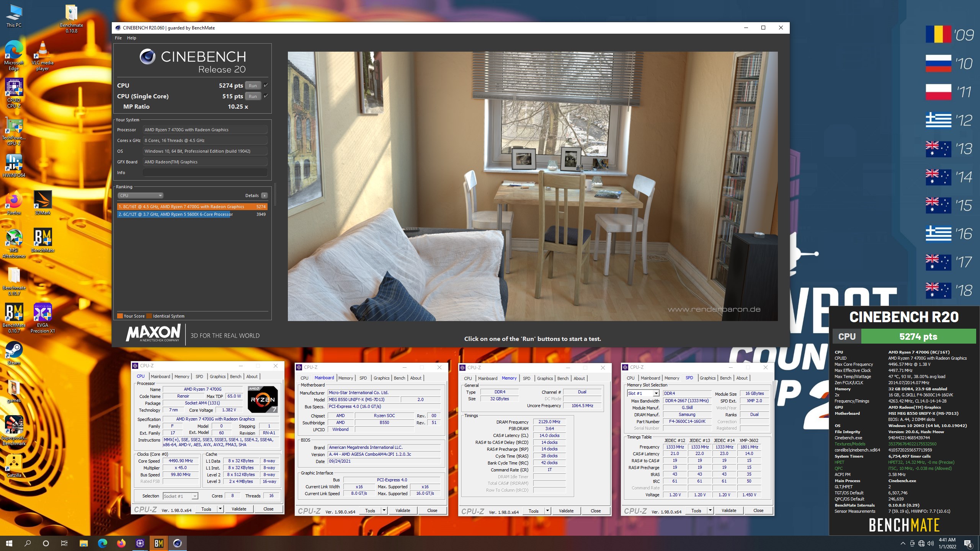Screen dimensions: 980x551
Task: Launch BenchMate 0.10.7 shortcut
Action: [14, 318]
